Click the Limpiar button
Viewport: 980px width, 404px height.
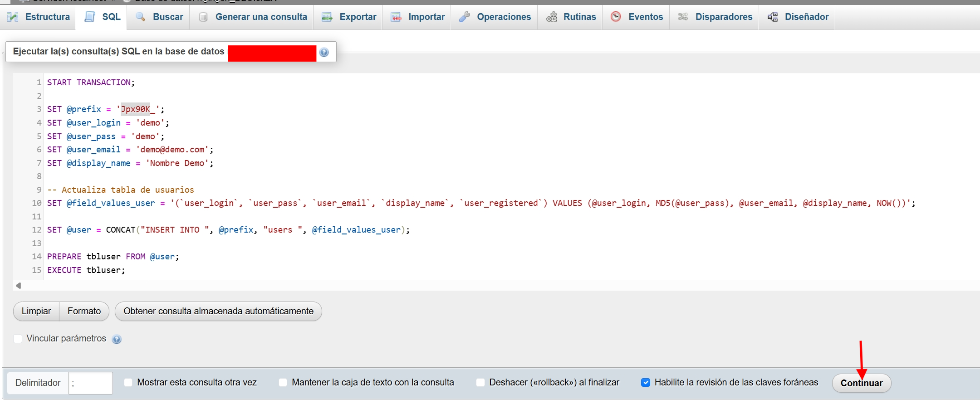(x=36, y=312)
